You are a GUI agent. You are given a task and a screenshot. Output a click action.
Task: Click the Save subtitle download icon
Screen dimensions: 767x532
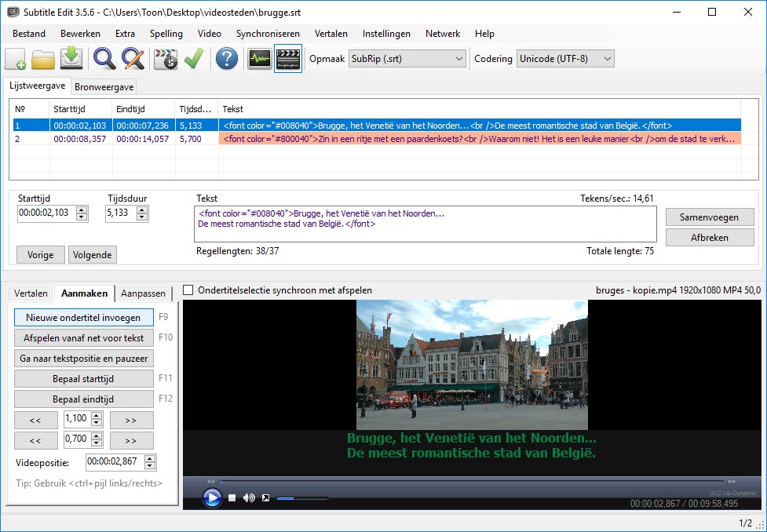click(71, 59)
